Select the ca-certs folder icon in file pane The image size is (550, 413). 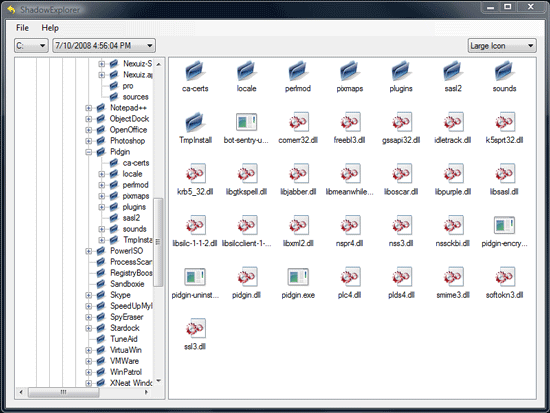195,71
